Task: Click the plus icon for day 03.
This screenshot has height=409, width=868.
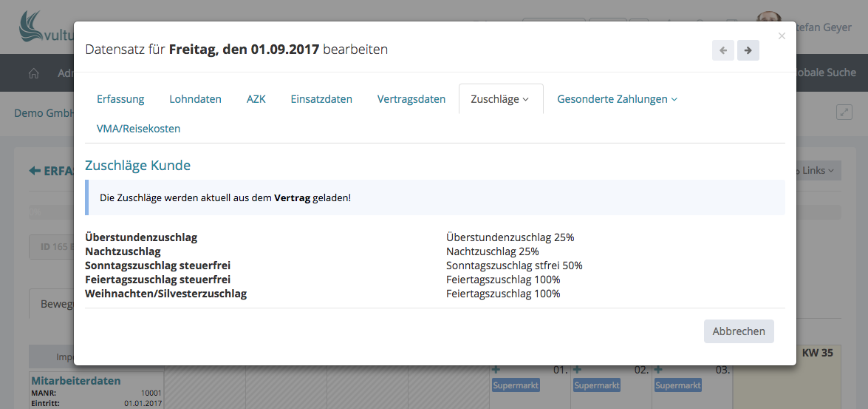Action: (658, 370)
